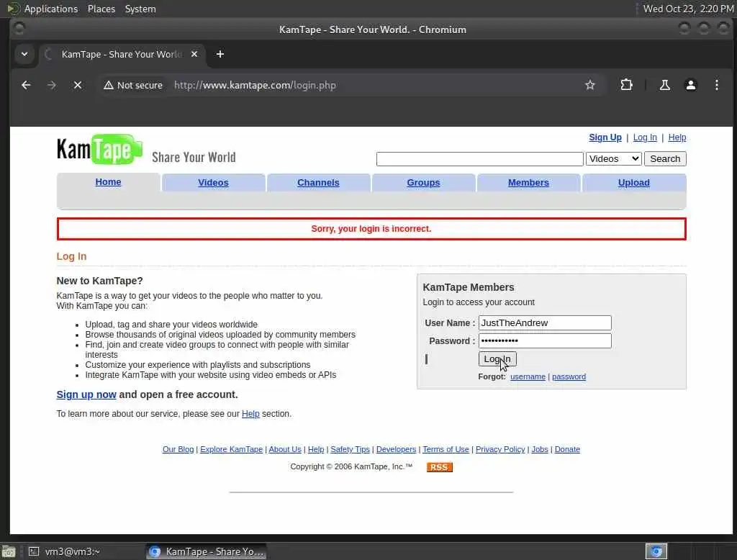Click the KamTape logo
The height and width of the screenshot is (560, 737).
99,150
